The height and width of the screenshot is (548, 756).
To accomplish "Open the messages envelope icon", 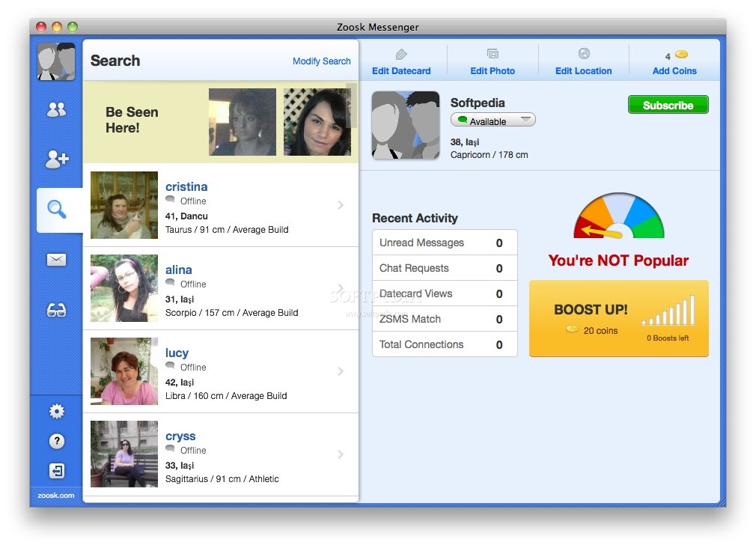I will pos(56,260).
